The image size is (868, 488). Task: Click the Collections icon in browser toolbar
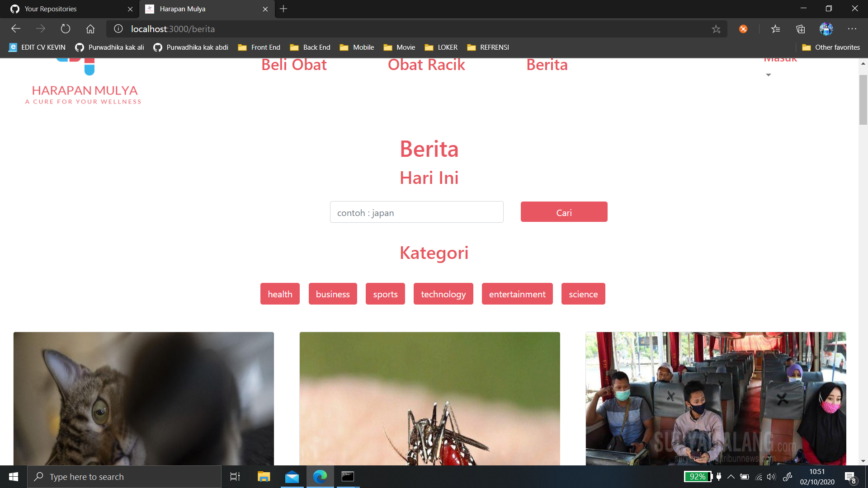pos(800,28)
